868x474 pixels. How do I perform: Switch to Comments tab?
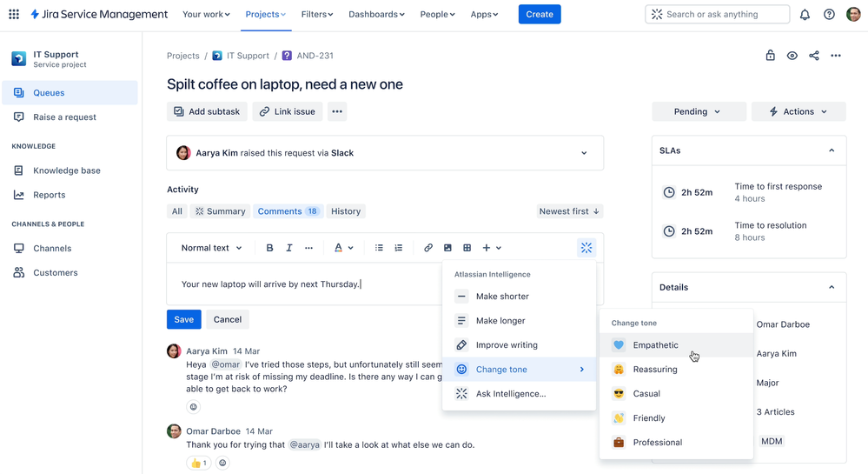point(288,211)
